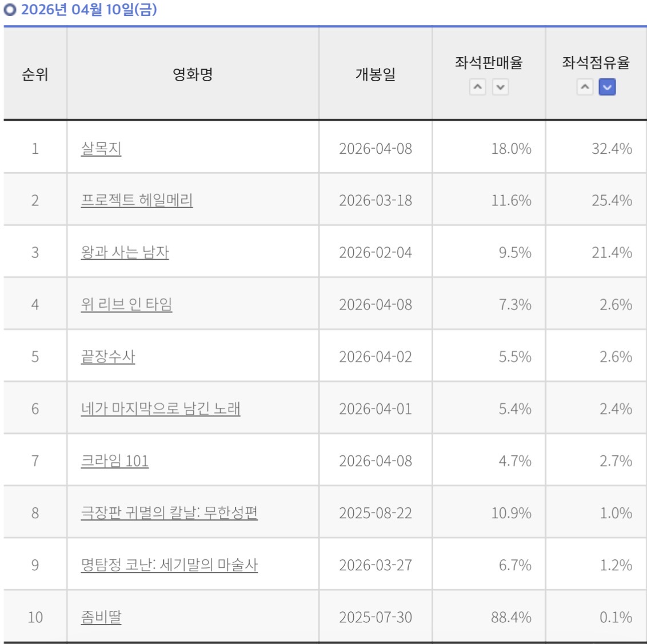The image size is (647, 644).
Task: Click the 2026년 04월 10일(금) date heading
Action: [x=89, y=9]
